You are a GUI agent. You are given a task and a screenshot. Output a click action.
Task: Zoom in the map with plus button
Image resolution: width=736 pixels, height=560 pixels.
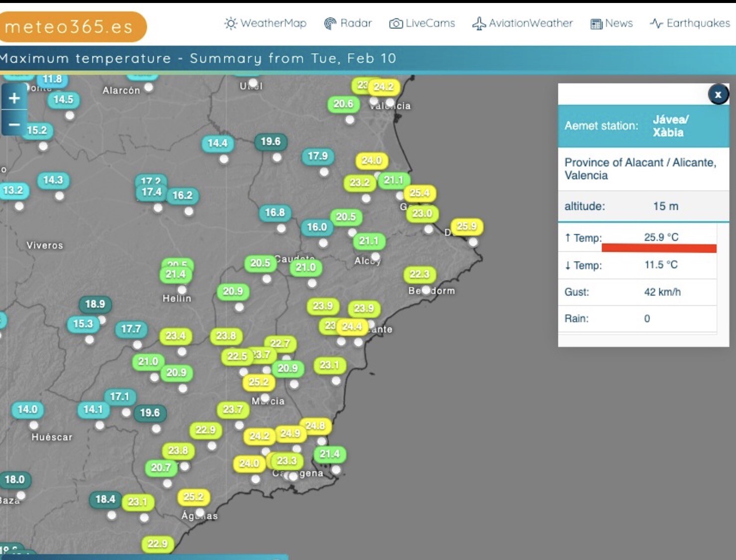point(14,98)
